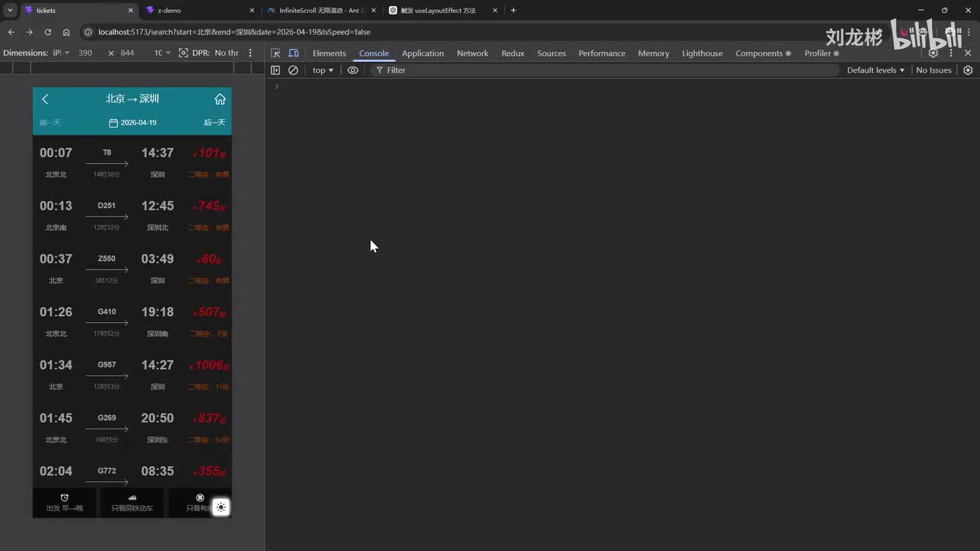The width and height of the screenshot is (980, 551).
Task: Click the browser home button
Action: [x=66, y=32]
